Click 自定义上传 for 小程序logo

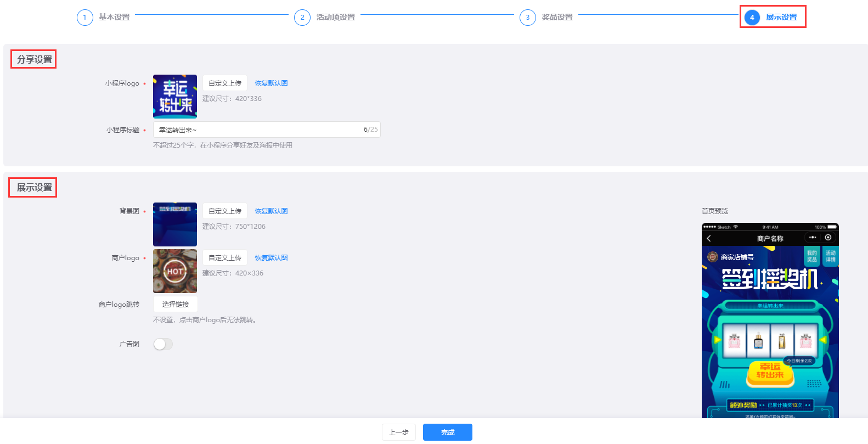tap(225, 83)
